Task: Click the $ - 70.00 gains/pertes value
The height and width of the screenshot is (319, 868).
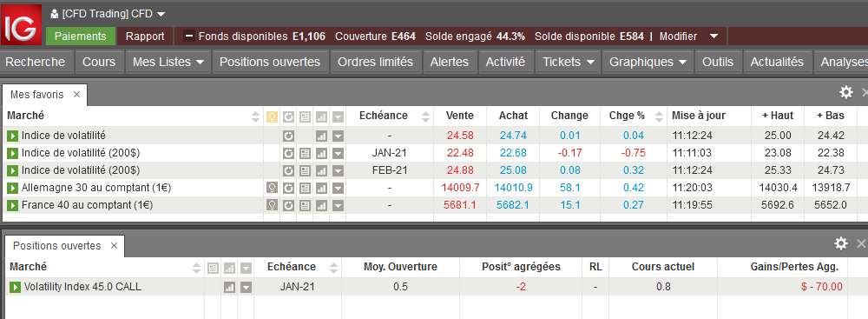Action: click(821, 287)
